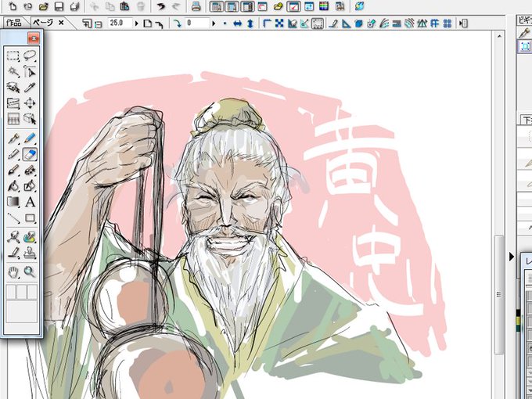The height and width of the screenshot is (399, 532).
Task: Toggle the third pressed panel display button
Action: (247, 6)
